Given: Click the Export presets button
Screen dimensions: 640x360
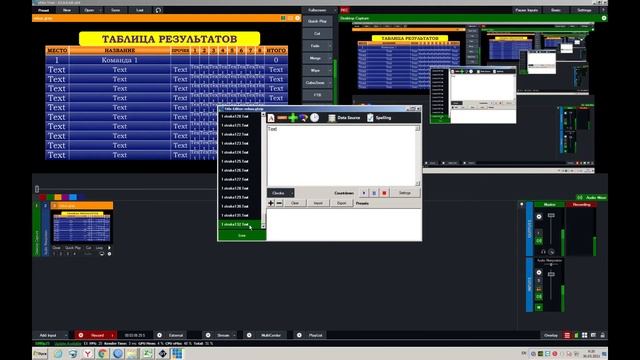Looking at the screenshot, I should [x=342, y=203].
